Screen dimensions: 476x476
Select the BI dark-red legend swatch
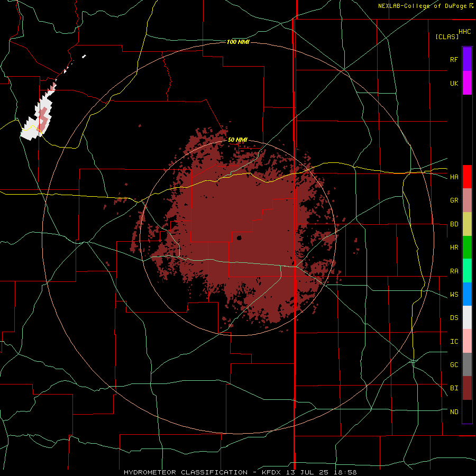click(467, 388)
